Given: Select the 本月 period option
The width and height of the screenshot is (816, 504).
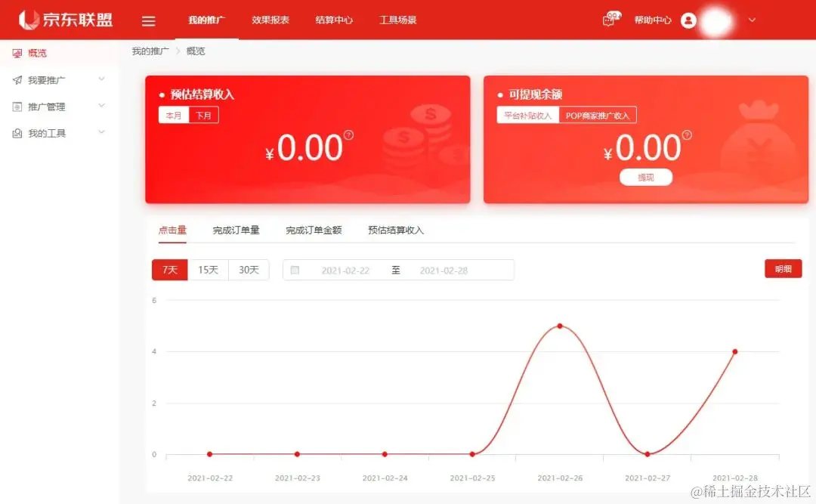Looking at the screenshot, I should click(x=172, y=114).
